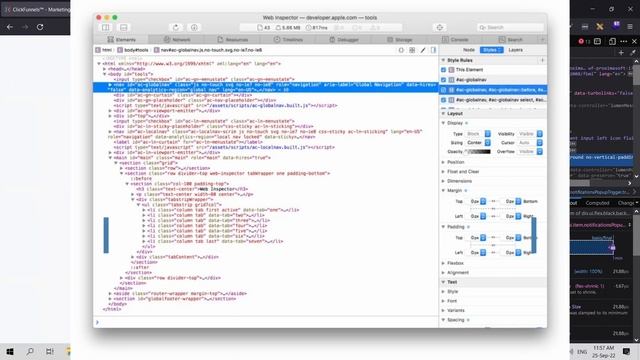The image size is (640, 360).
Task: Click the paint brush icon in the DOM bar
Action: click(x=423, y=50)
